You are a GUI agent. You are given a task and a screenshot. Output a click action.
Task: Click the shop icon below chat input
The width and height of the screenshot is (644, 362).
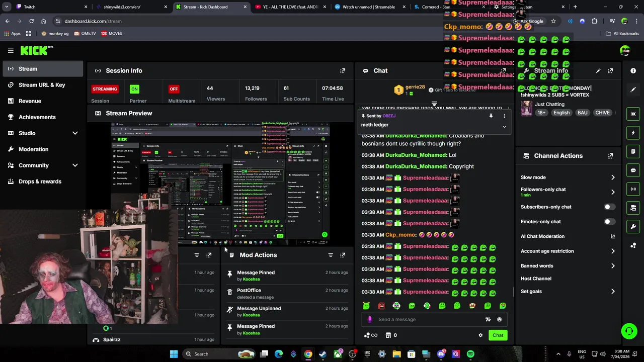(x=388, y=335)
